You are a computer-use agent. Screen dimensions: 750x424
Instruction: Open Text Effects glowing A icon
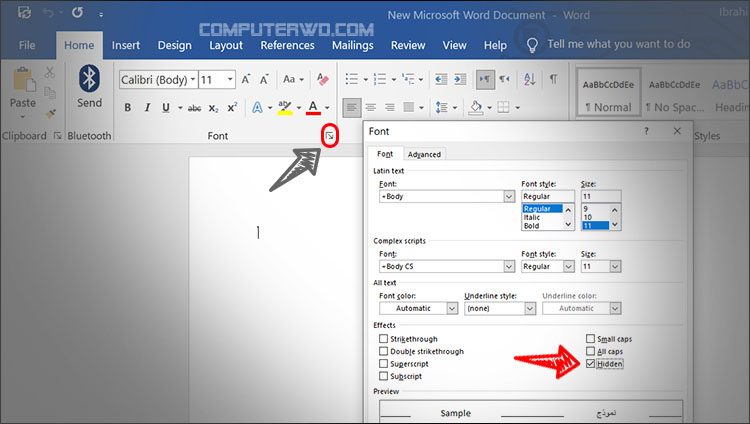click(257, 108)
